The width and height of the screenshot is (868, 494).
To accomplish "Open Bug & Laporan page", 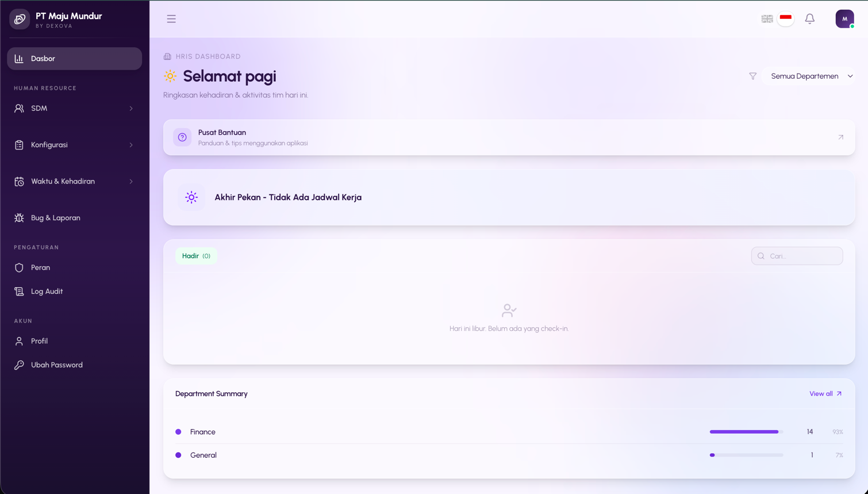I will pyautogui.click(x=75, y=218).
